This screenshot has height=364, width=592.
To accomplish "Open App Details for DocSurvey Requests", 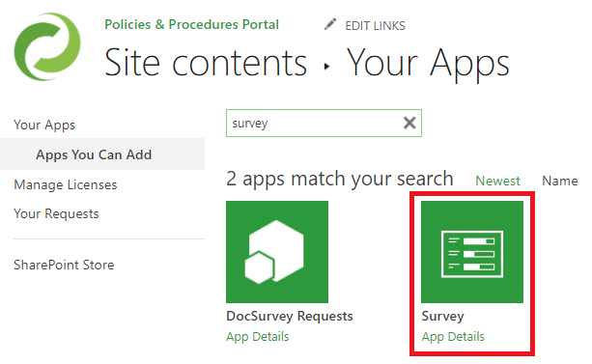I will tap(258, 336).
